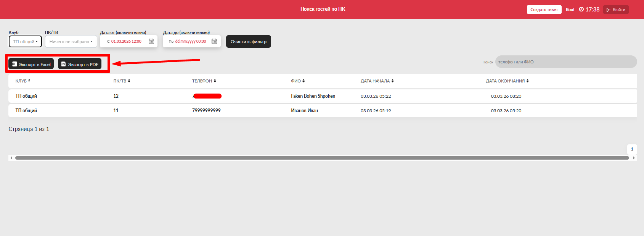This screenshot has height=236, width=644.
Task: Sort by the ДАТА НАЧАЛА column
Action: [x=377, y=81]
